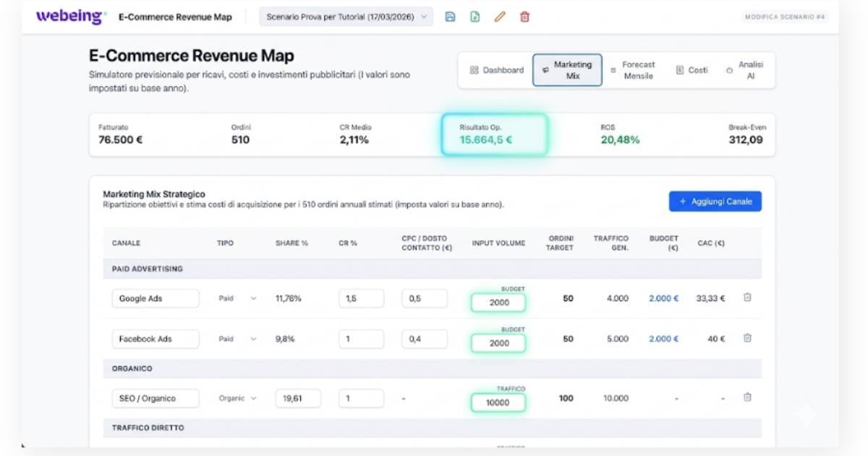Click the Facebook Ads budget 2.000 € value

point(663,339)
